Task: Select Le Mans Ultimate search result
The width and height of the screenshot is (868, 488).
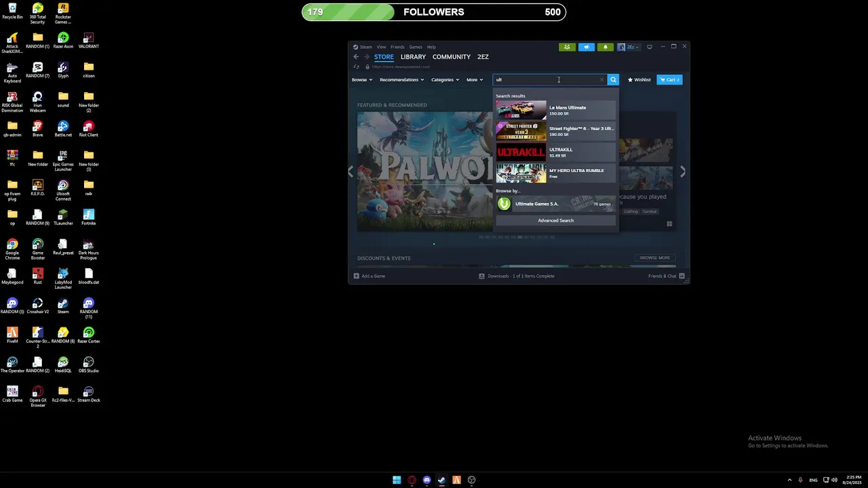Action: (555, 110)
